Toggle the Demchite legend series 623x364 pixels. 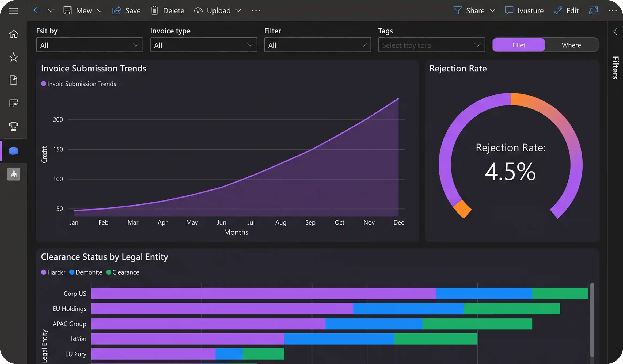pyautogui.click(x=86, y=272)
